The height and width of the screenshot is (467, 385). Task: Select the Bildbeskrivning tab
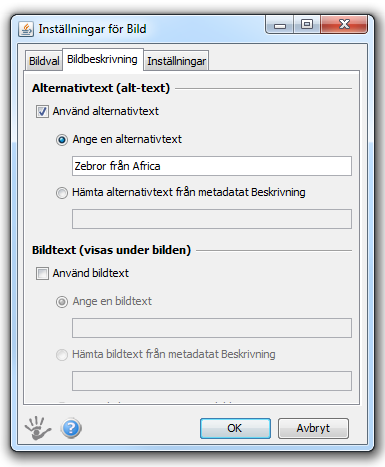(x=103, y=59)
